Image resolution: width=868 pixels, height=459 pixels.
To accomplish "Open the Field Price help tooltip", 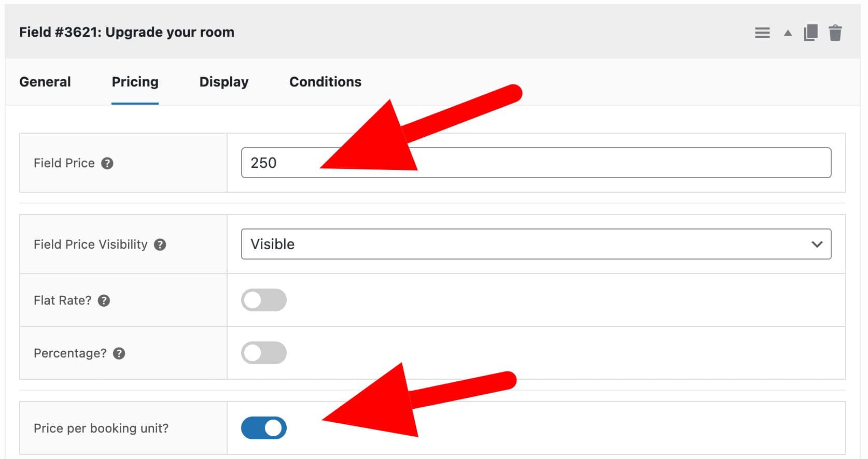I will (x=107, y=163).
